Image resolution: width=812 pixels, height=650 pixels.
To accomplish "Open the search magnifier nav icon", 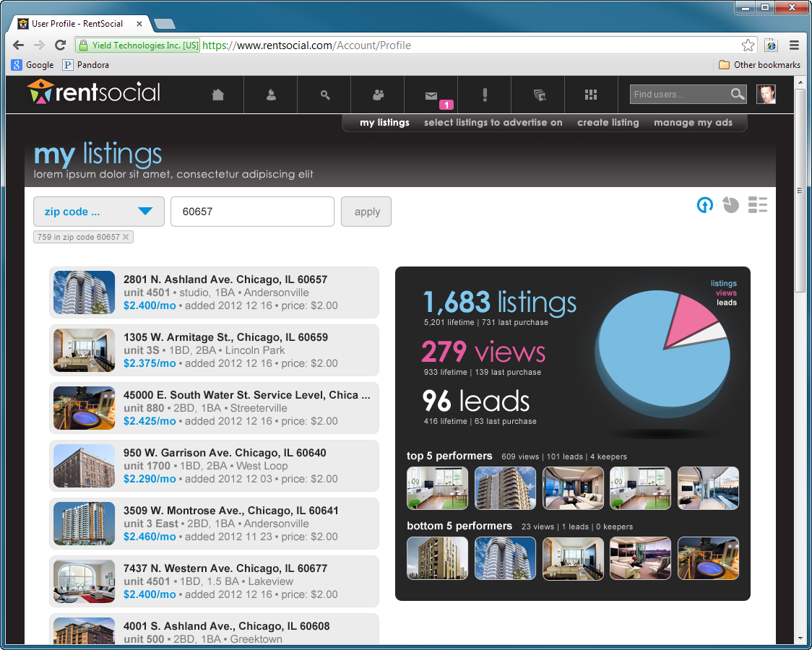I will (x=324, y=95).
